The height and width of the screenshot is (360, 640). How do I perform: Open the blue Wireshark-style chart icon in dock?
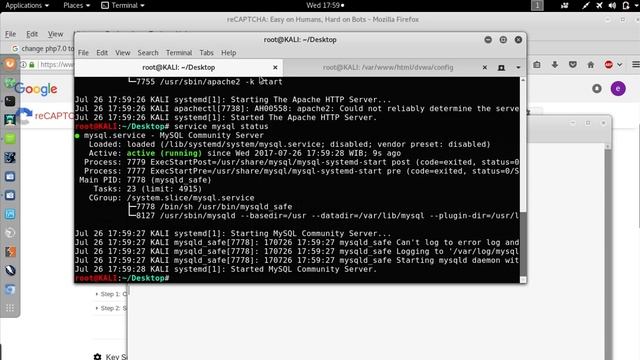click(10, 214)
